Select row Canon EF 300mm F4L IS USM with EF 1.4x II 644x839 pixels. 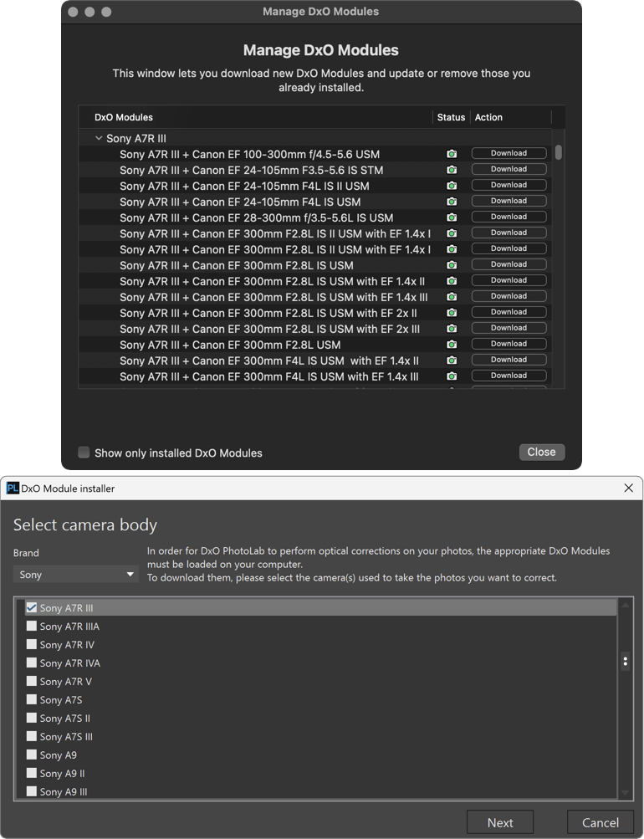[315, 361]
